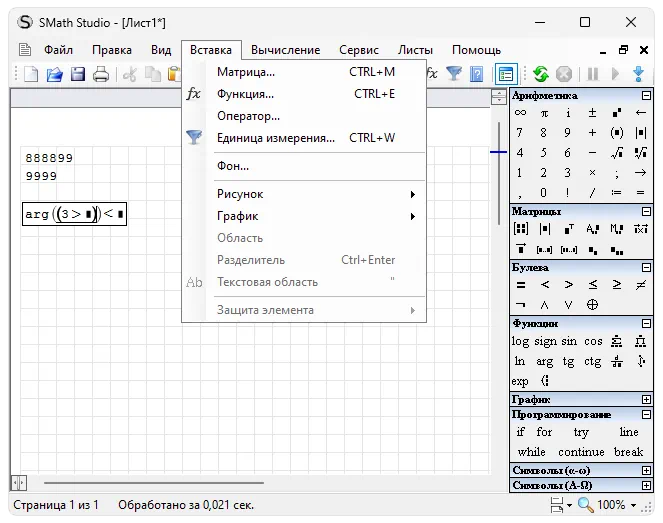Select the 9999 expression on the sheet

click(x=41, y=176)
